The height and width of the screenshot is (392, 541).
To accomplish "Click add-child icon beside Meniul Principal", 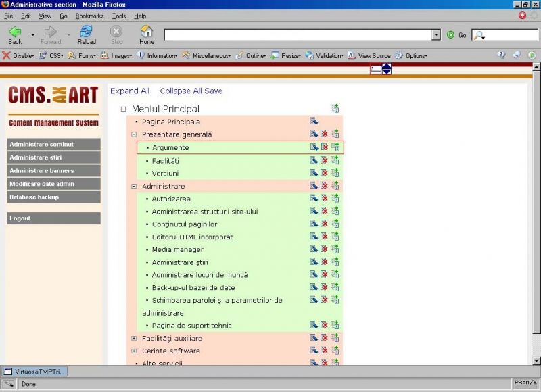I will tap(334, 108).
